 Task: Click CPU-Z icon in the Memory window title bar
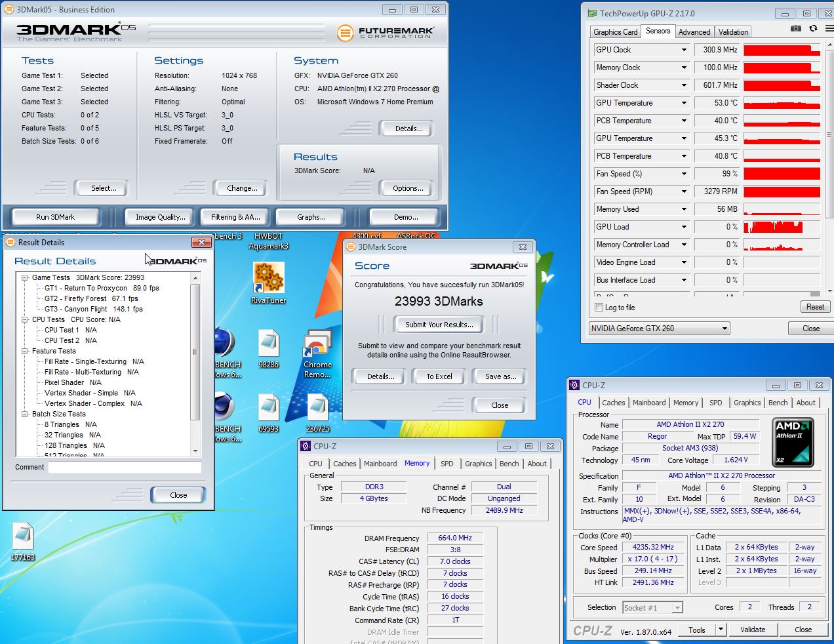point(306,446)
